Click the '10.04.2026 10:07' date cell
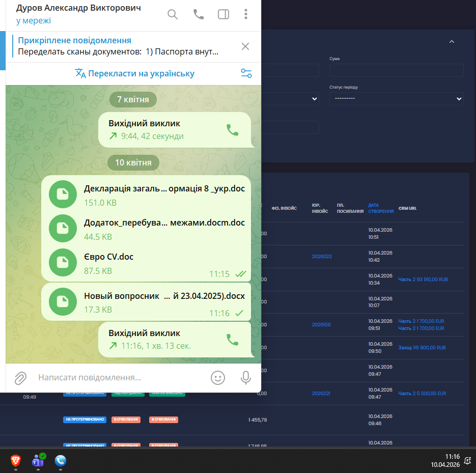 click(380, 302)
